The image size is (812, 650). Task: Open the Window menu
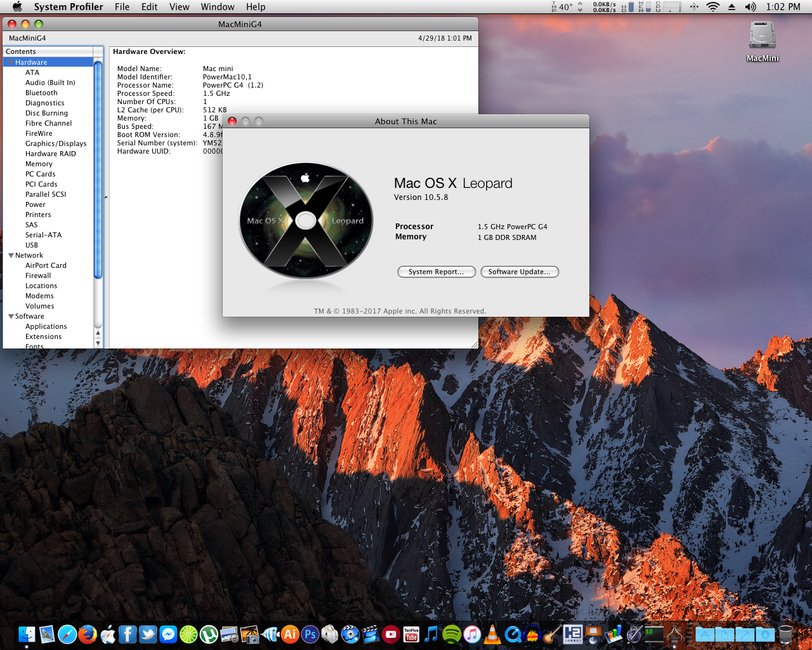[x=218, y=7]
